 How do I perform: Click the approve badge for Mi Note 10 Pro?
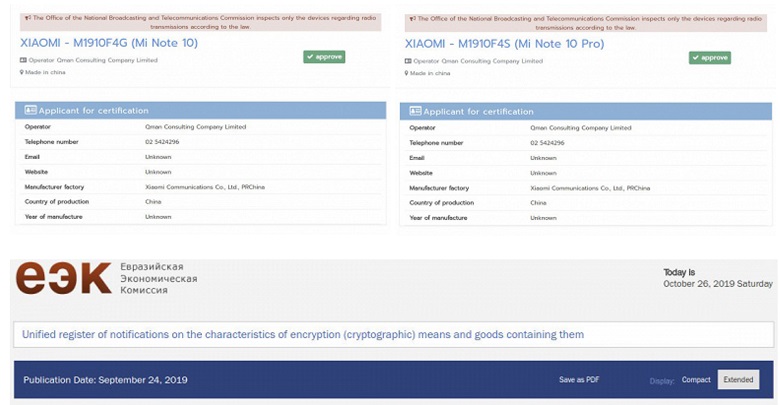[x=710, y=58]
